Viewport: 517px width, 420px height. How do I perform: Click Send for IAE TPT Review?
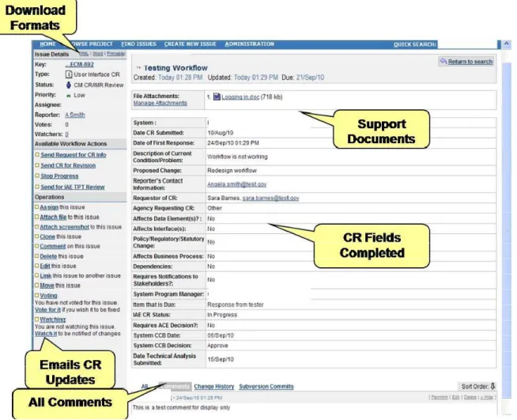(73, 187)
